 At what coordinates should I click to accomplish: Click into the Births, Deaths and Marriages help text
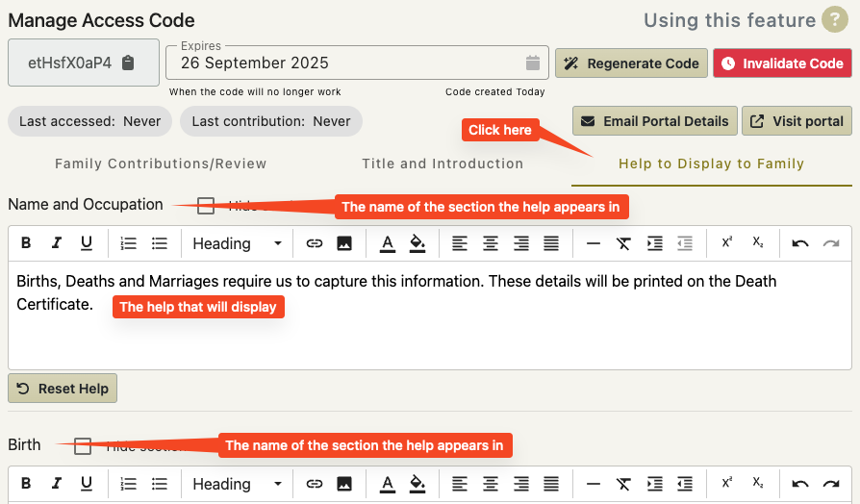[x=430, y=315]
